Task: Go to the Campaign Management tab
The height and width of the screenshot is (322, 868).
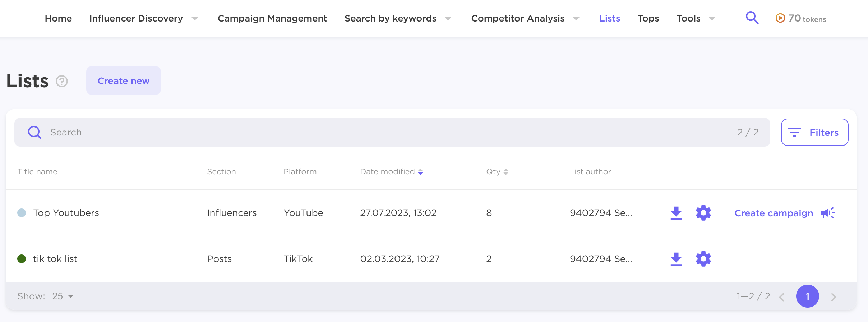Action: tap(272, 18)
